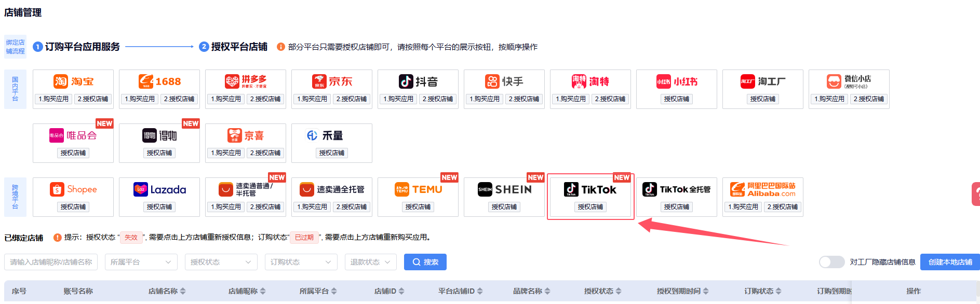This screenshot has height=304, width=980.
Task: Sort table by 店铺昵称 column
Action: pos(263,291)
